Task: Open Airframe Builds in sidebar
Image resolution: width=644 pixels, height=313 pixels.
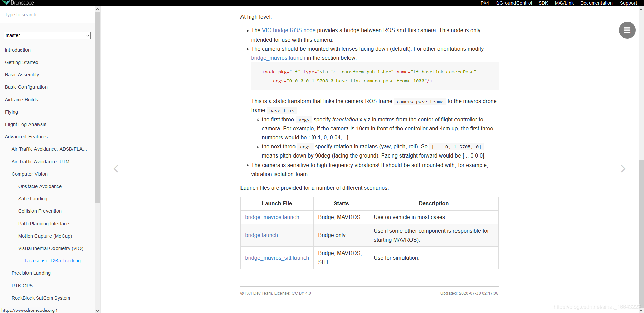Action: [21, 100]
